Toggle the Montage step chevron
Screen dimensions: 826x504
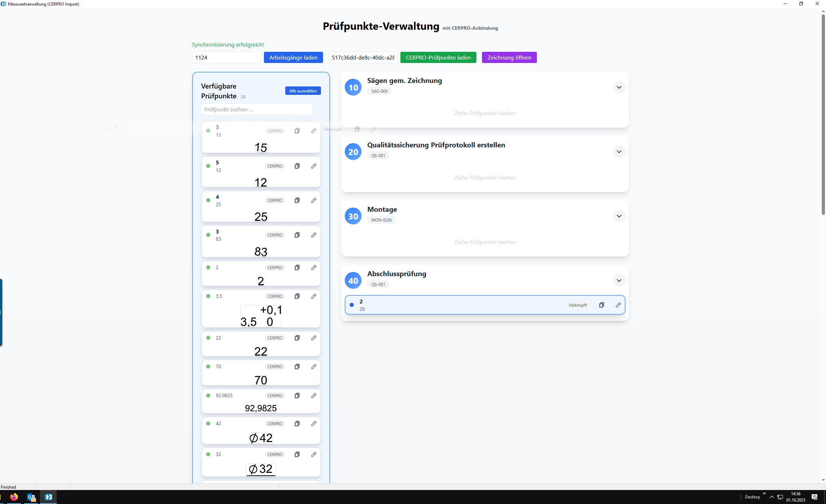click(619, 216)
